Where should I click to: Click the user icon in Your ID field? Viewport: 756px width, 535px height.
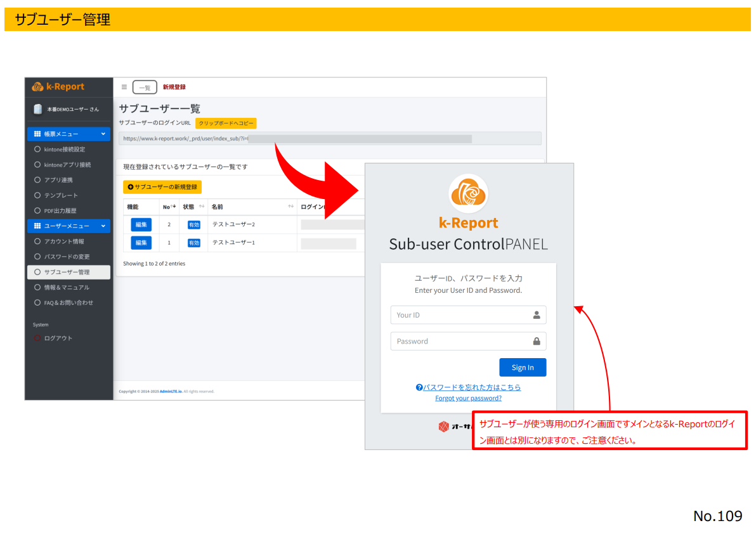(x=536, y=315)
